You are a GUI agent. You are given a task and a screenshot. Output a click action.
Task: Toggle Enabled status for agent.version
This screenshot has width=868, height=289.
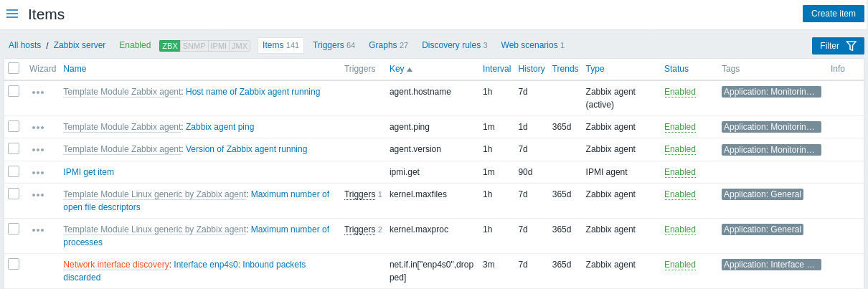(680, 149)
